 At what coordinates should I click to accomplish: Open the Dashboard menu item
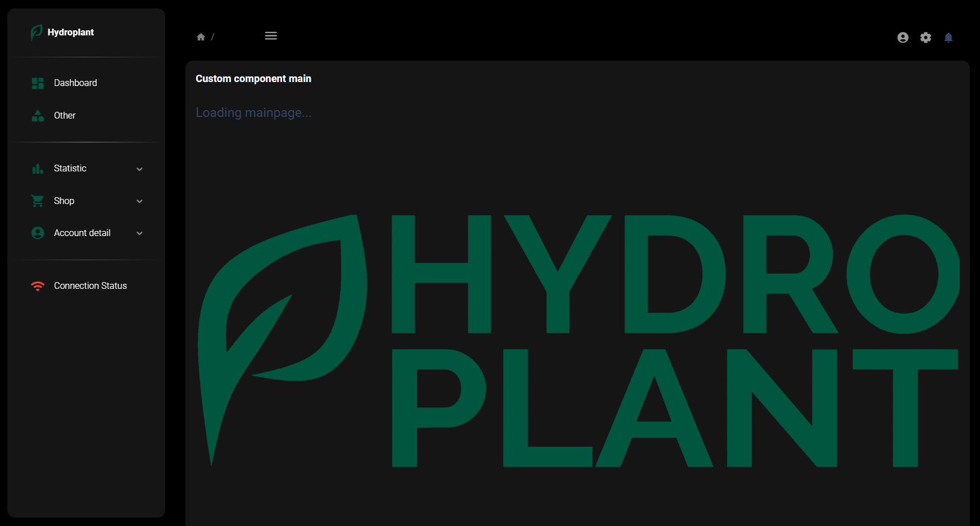pyautogui.click(x=75, y=83)
